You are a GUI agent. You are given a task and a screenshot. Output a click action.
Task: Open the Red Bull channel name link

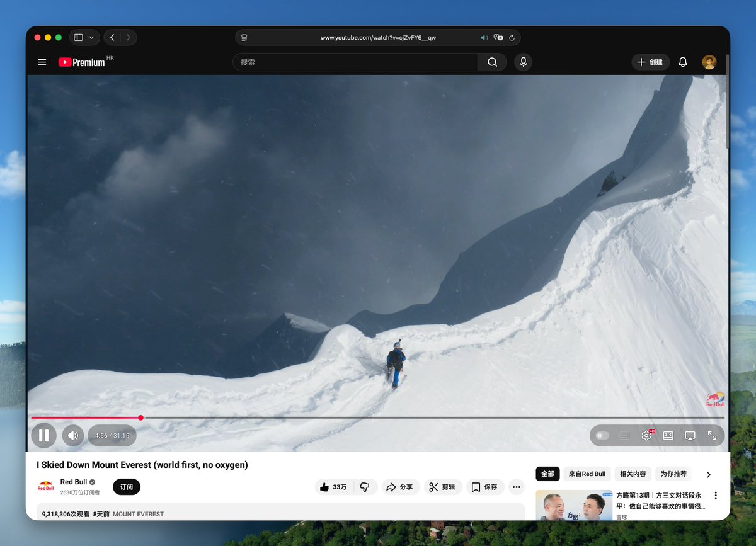[x=74, y=482]
